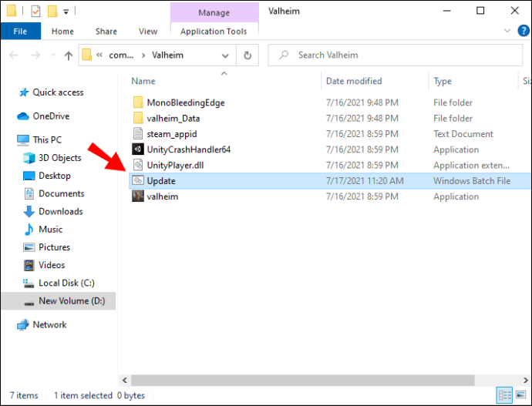Switch to the View ribbon tab

[x=148, y=31]
